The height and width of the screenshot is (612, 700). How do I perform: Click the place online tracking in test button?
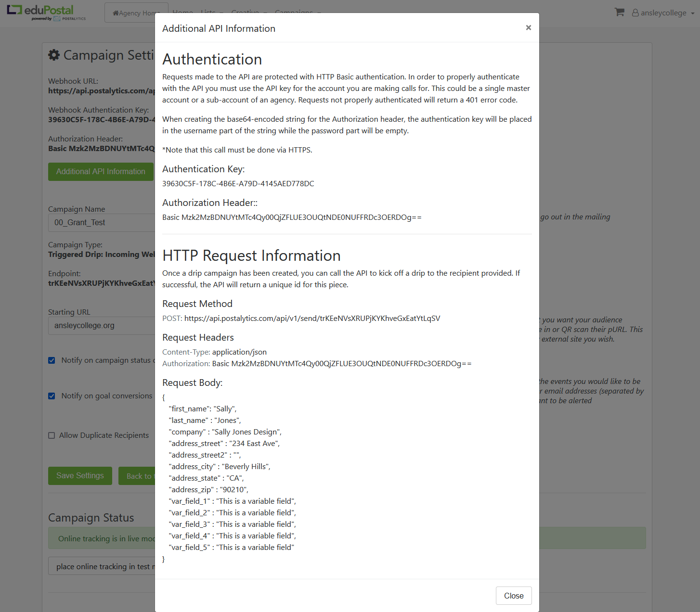(x=102, y=566)
